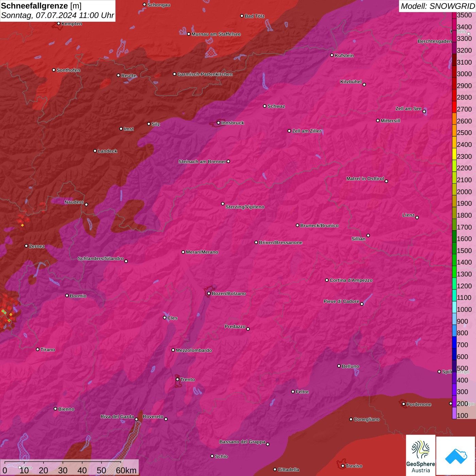Click the Bassano del Grappa label
The image size is (476, 476).
tap(242, 442)
